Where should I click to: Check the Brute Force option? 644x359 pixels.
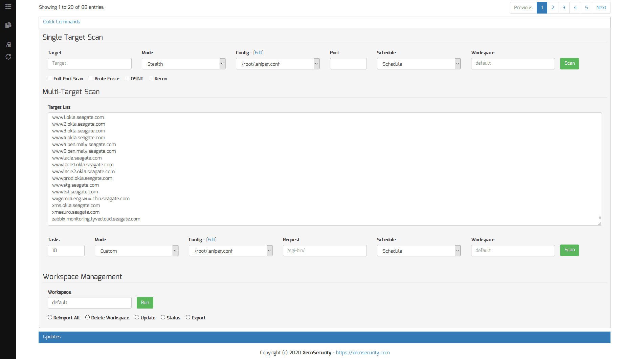[91, 78]
